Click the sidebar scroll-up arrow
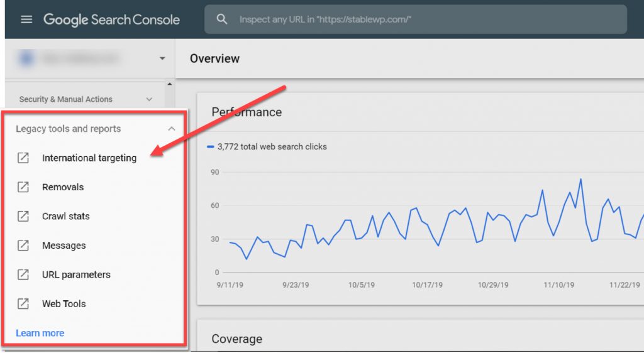 click(x=170, y=84)
